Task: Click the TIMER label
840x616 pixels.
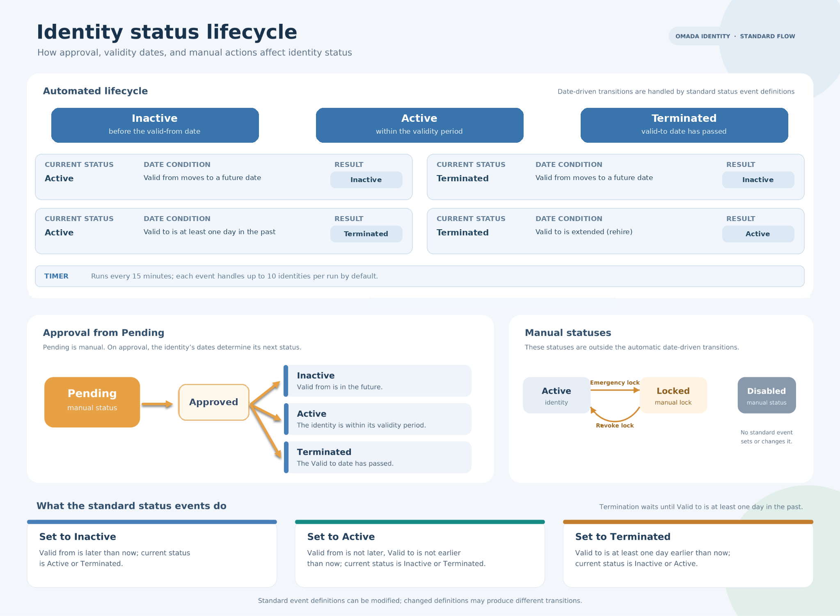Action: (56, 276)
